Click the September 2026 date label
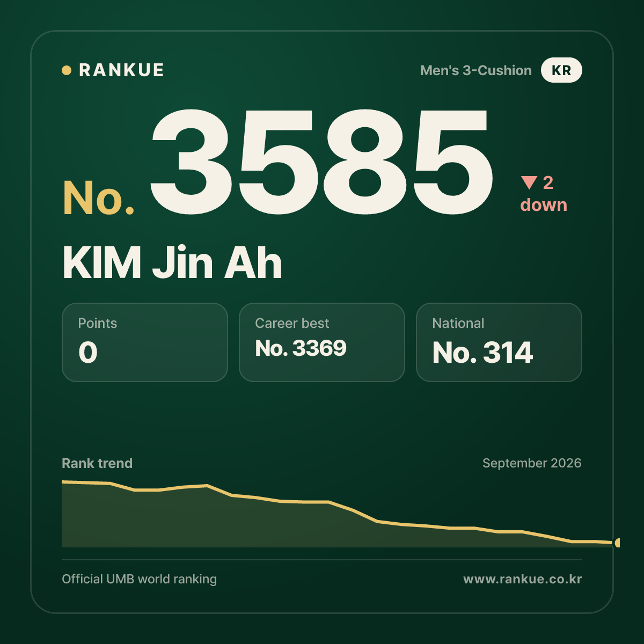Screen dimensions: 644x644 click(532, 463)
